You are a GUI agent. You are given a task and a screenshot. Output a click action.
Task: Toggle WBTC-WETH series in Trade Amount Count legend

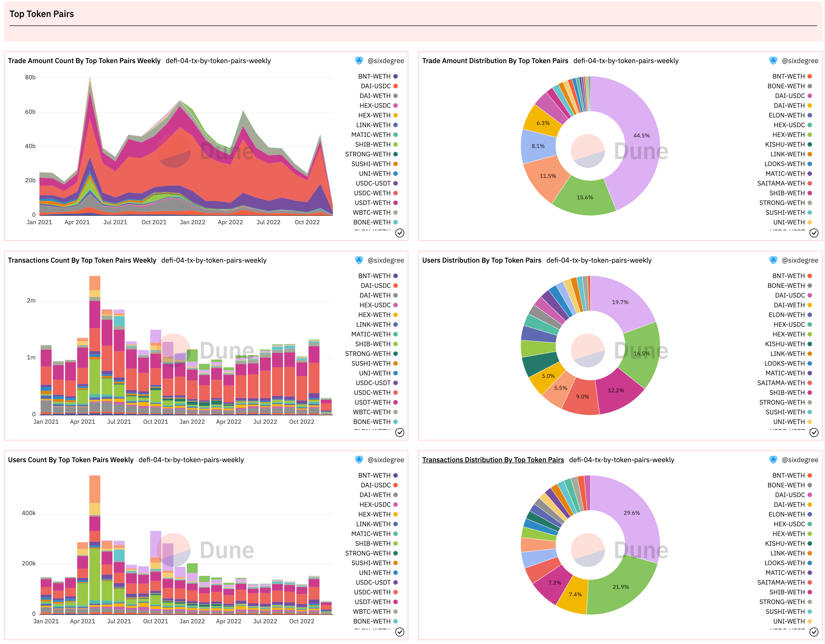[x=376, y=213]
